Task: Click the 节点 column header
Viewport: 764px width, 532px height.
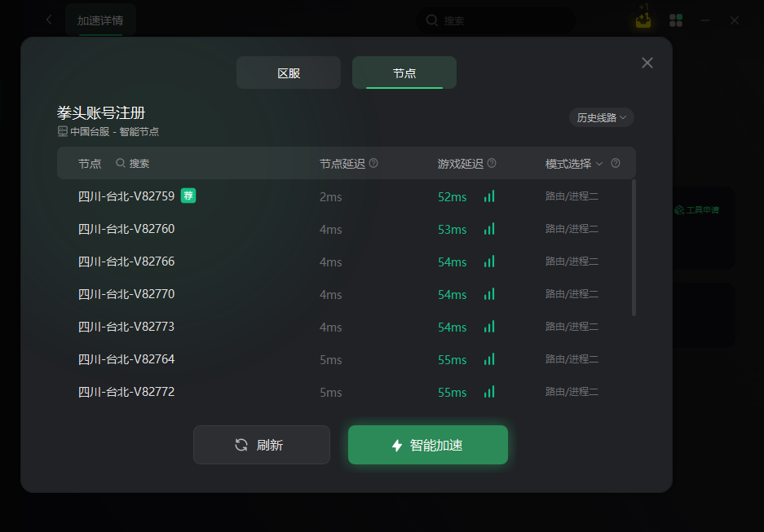Action: point(90,164)
